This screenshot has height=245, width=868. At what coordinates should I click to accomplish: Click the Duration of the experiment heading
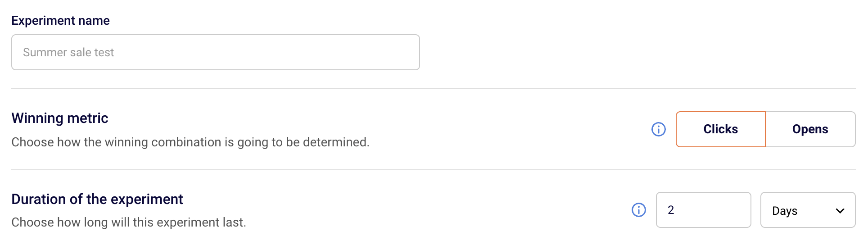[x=97, y=199]
